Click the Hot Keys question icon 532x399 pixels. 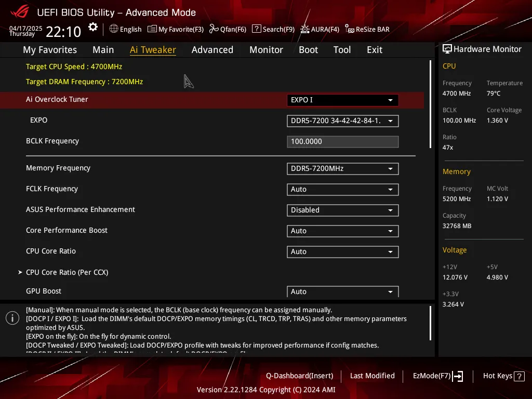[519, 376]
